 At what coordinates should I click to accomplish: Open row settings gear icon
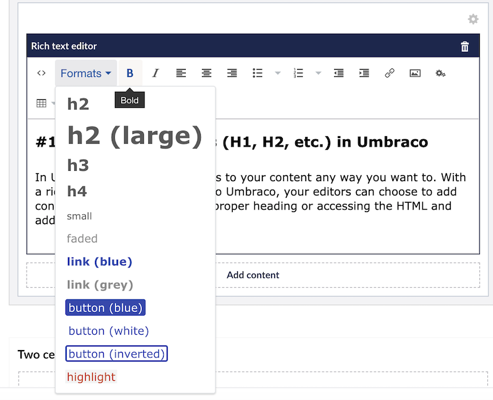[x=473, y=19]
